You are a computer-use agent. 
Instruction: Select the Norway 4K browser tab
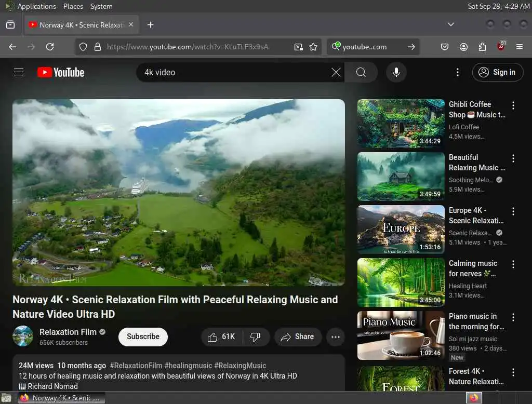[82, 25]
